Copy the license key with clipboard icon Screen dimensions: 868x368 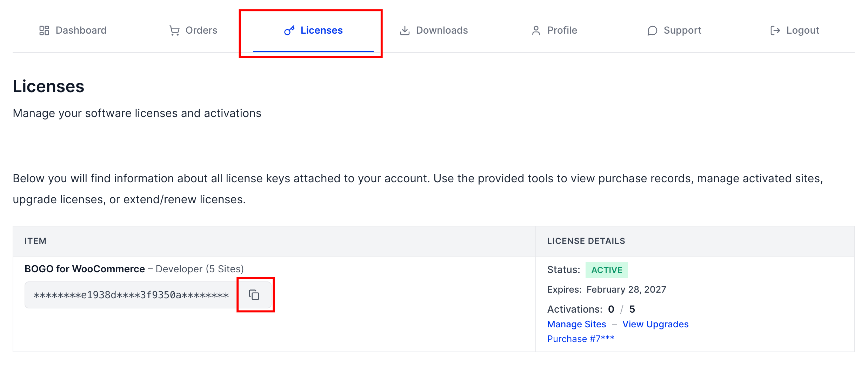coord(254,295)
